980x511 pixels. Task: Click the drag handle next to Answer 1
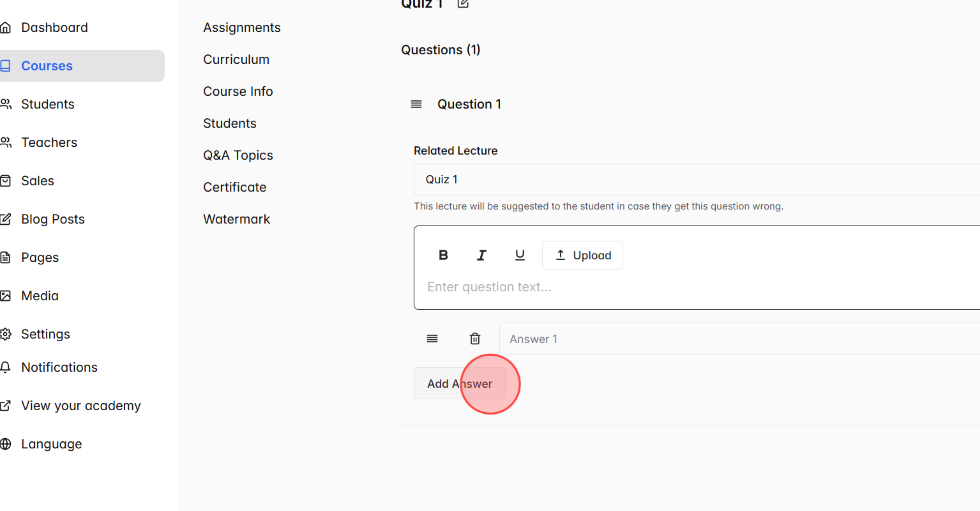point(432,338)
